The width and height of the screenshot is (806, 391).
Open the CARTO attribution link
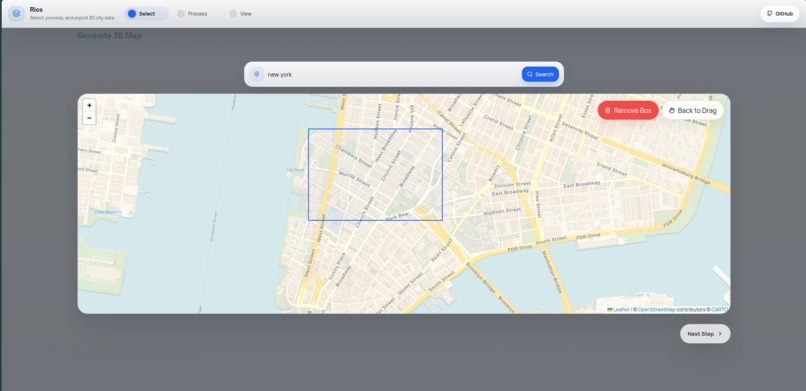click(x=720, y=310)
